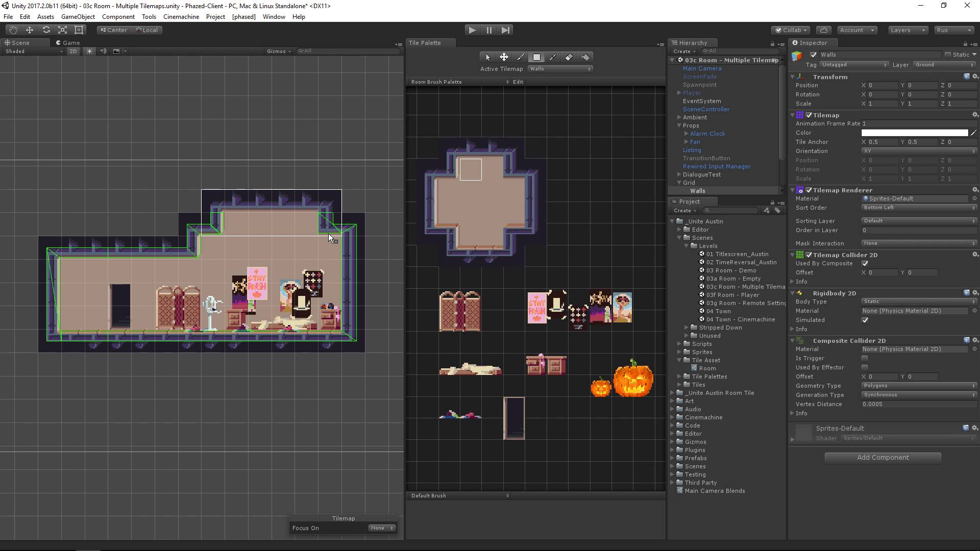This screenshot has height=551, width=980.
Task: Expand the Ambient hierarchy item
Action: pos(679,117)
